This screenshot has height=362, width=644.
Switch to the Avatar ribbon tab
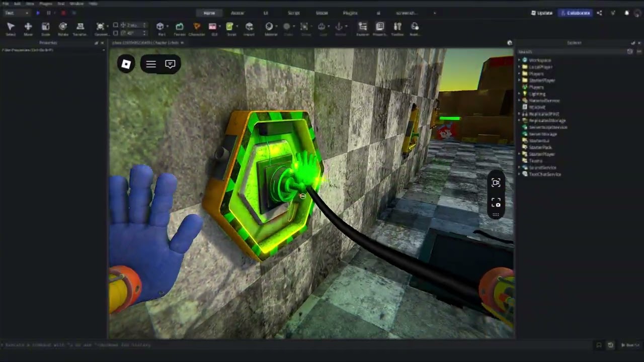point(237,13)
